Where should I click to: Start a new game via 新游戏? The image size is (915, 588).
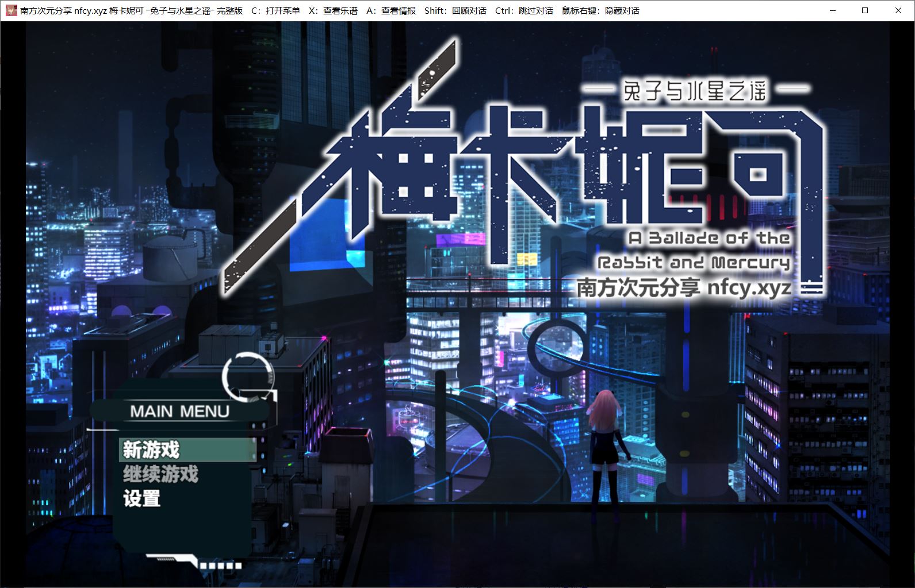(x=187, y=449)
